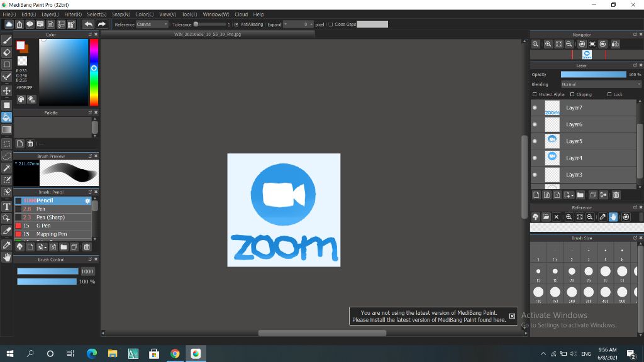This screenshot has width=644, height=362.
Task: Click the brush size 1000 slider
Action: point(48,271)
